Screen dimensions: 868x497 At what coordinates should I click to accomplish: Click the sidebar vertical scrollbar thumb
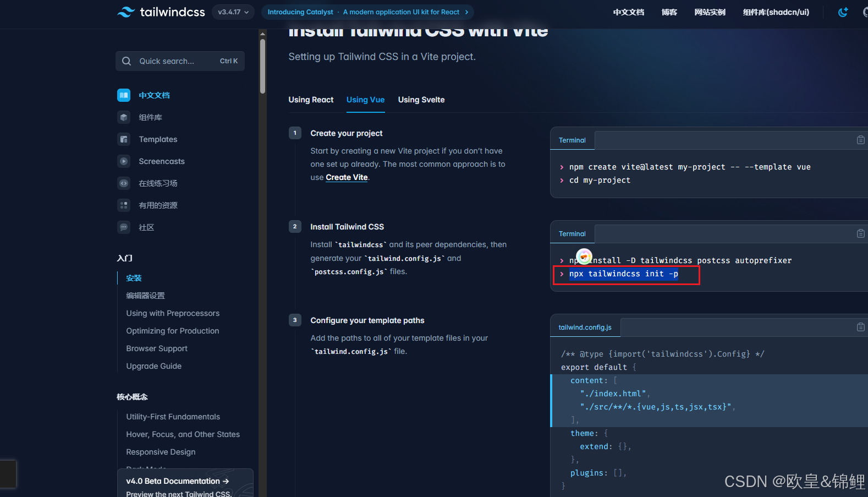tap(262, 65)
